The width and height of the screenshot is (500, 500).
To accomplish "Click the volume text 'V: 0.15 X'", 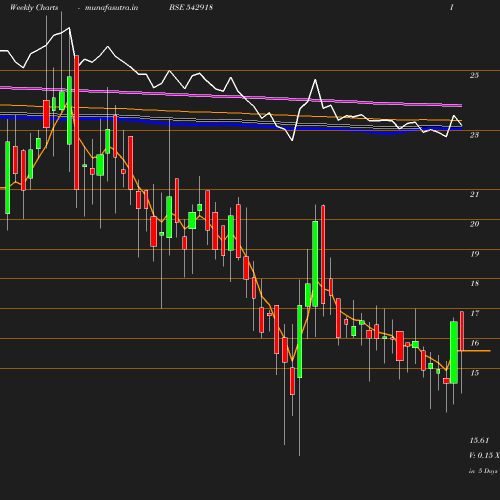I will click(485, 455).
